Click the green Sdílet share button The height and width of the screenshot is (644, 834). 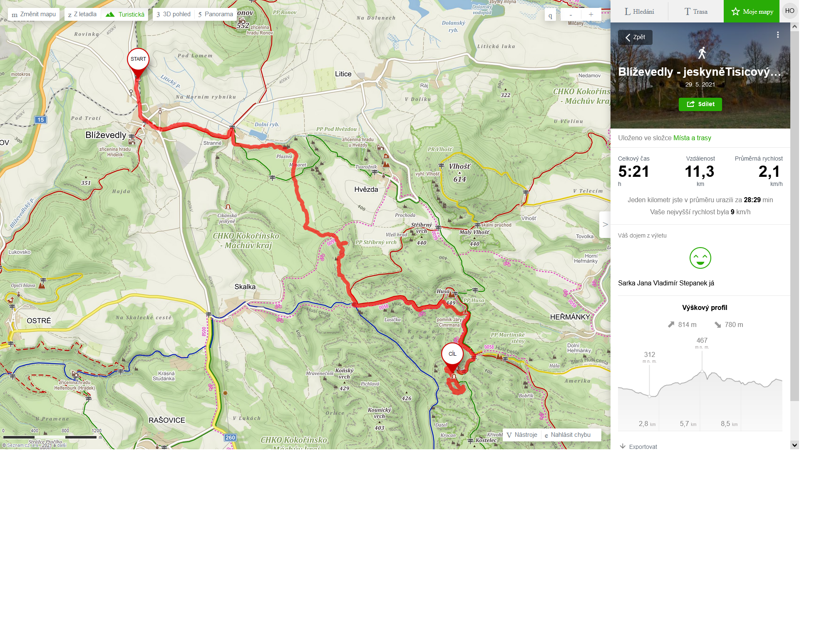[x=700, y=104]
